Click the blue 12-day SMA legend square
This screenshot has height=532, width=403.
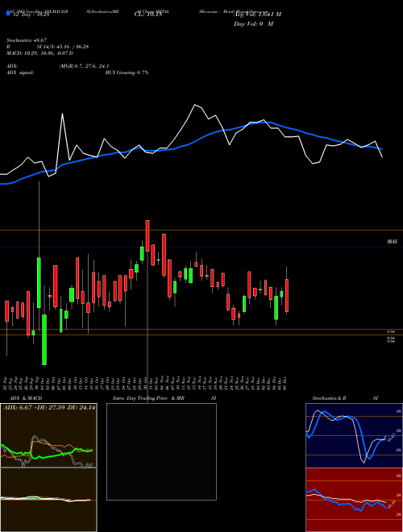[x=8, y=13]
